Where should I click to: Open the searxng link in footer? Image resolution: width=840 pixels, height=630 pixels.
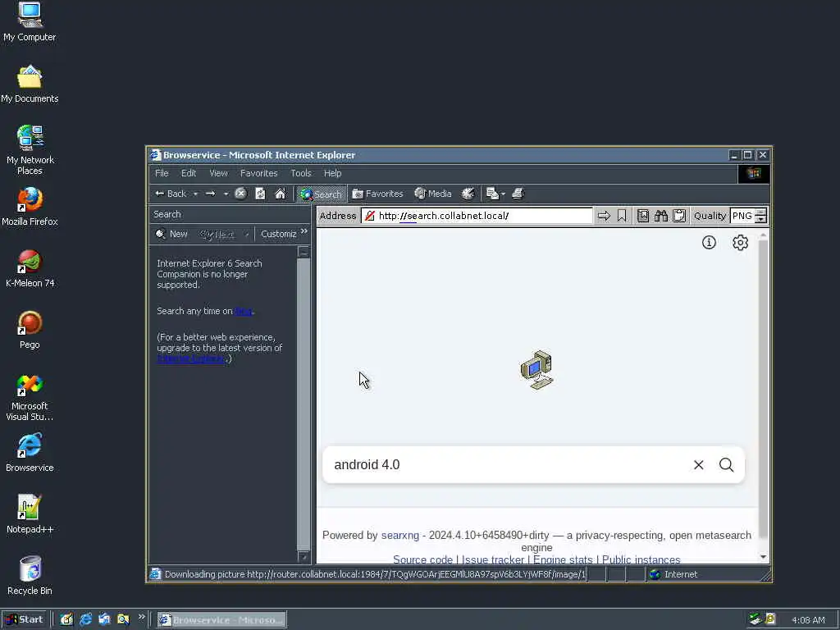(x=400, y=535)
